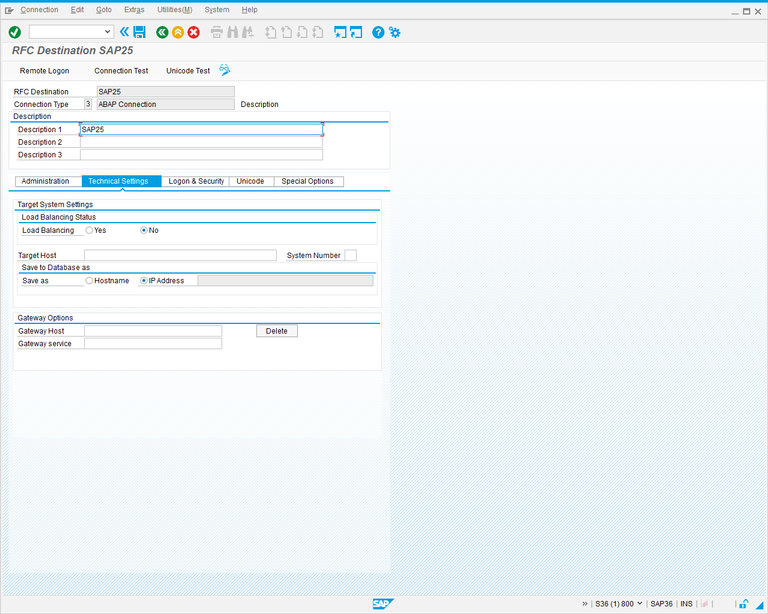Click the green Enter checkmark icon
The image size is (768, 614).
(14, 32)
